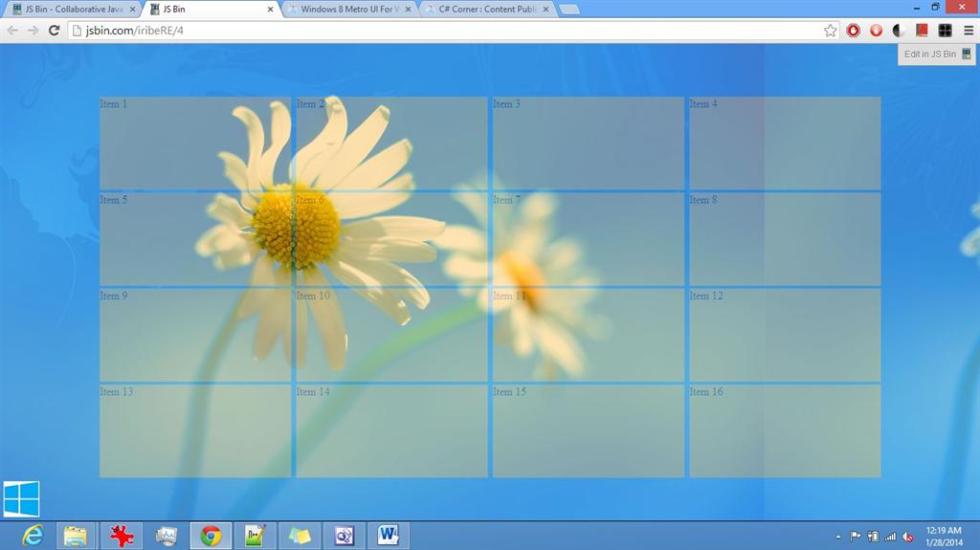
Task: Open the monitor graph app on taskbar
Action: tap(167, 536)
